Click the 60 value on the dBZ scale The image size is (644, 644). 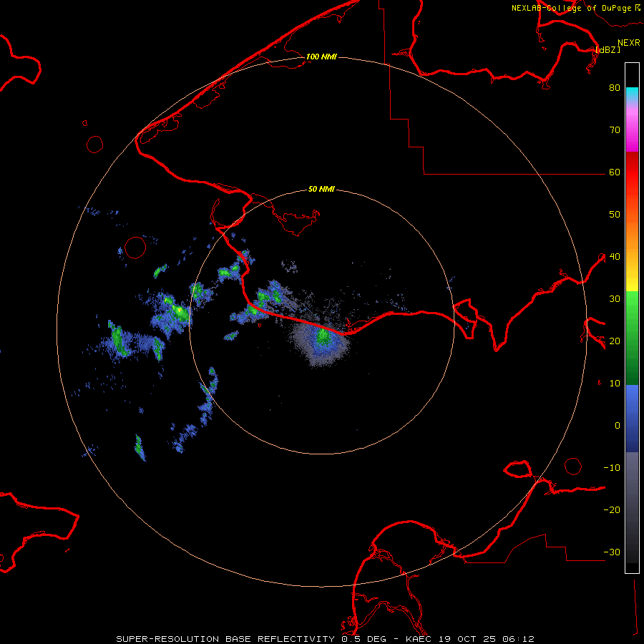(x=615, y=172)
